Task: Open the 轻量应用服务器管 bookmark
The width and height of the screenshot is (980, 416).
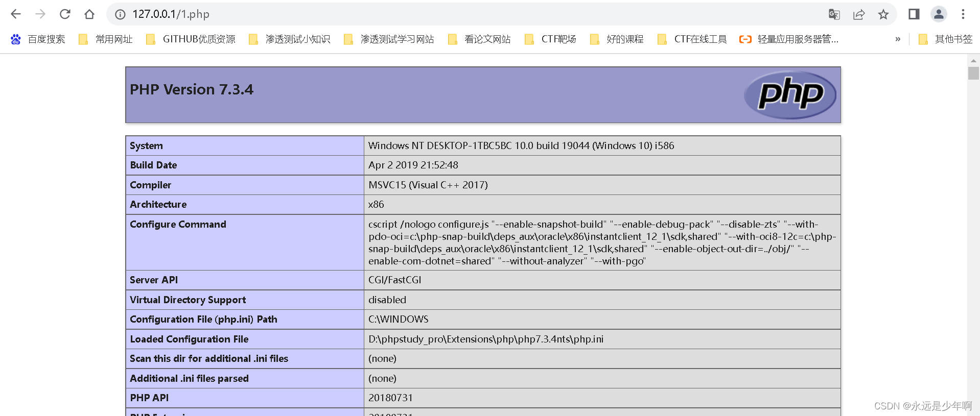Action: pos(789,39)
